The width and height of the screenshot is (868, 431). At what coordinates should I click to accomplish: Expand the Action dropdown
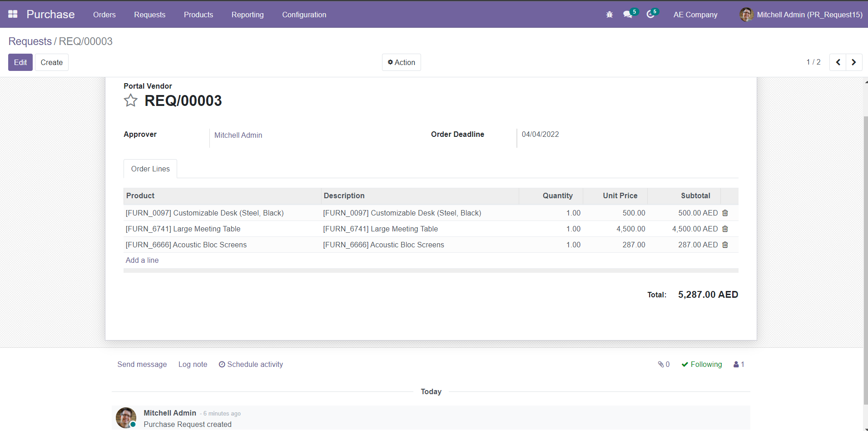[x=401, y=62]
